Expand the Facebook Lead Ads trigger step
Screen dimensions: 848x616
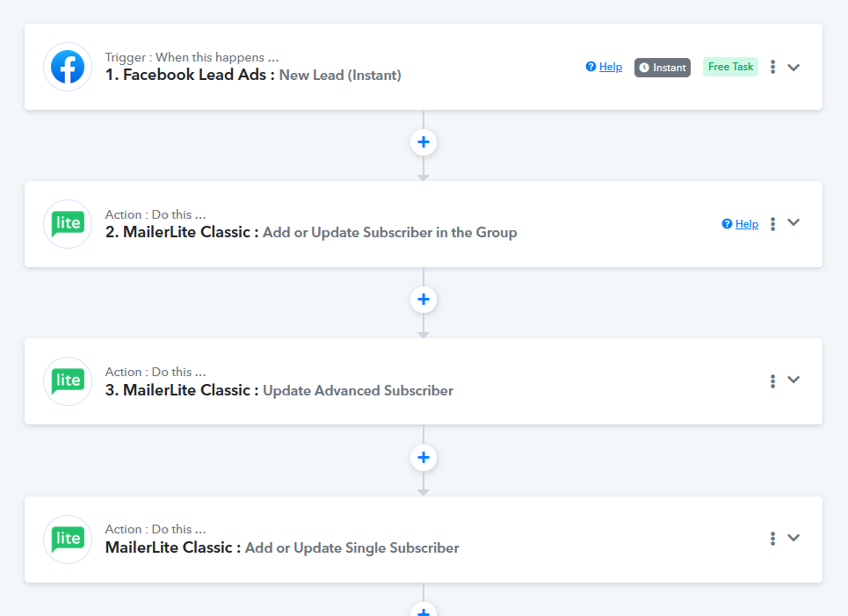794,68
